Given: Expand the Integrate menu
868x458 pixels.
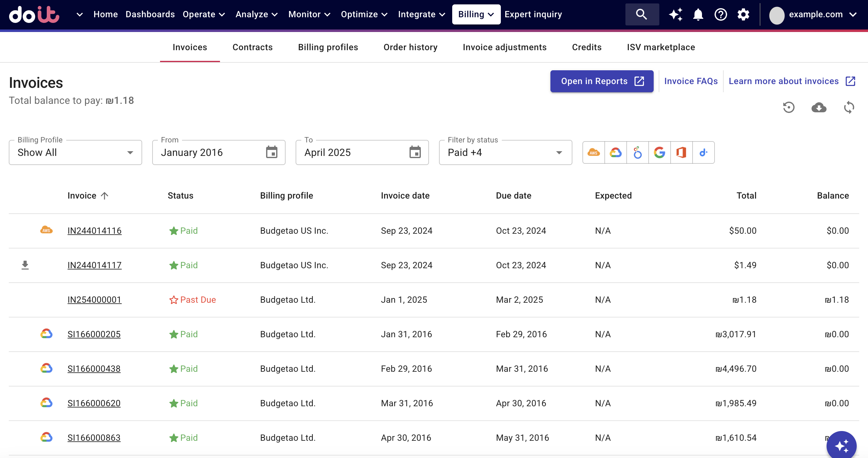Looking at the screenshot, I should point(421,14).
